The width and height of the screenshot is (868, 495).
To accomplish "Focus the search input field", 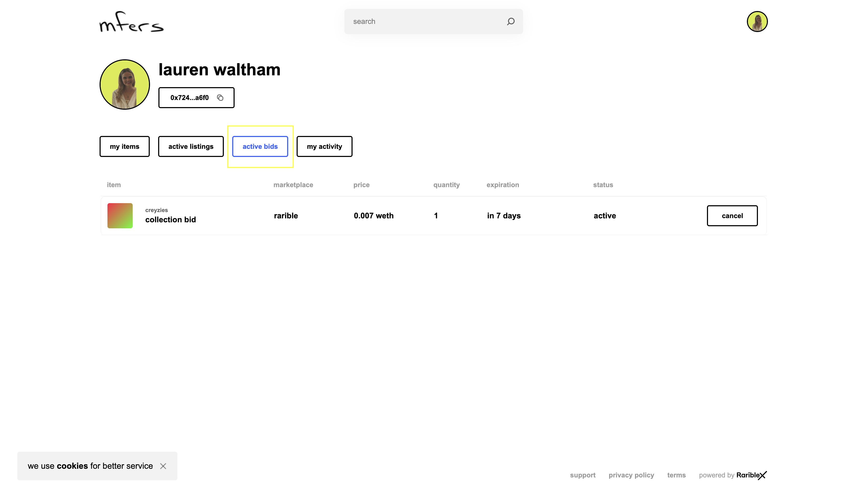I will point(433,22).
